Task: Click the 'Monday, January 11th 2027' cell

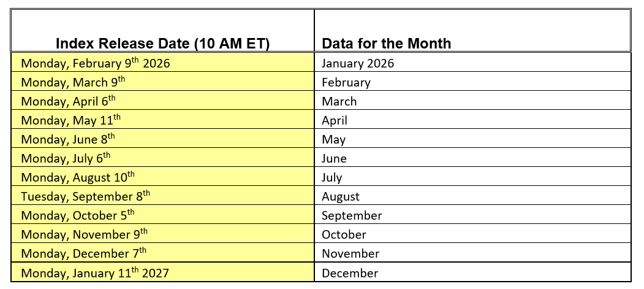Action: tap(95, 272)
